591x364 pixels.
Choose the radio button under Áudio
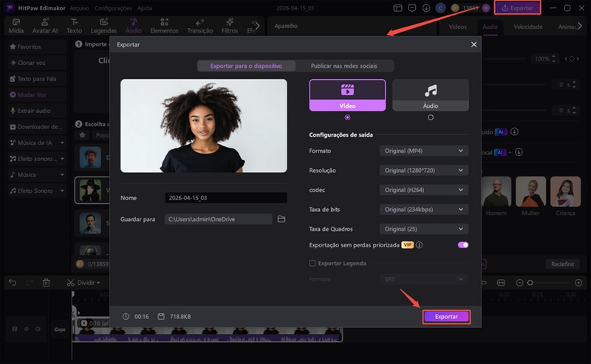click(x=430, y=117)
